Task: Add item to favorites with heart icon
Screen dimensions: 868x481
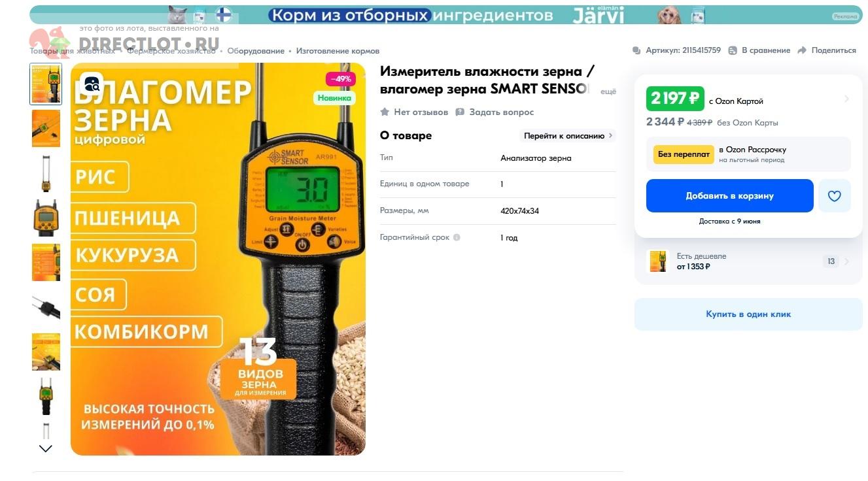Action: [x=834, y=195]
